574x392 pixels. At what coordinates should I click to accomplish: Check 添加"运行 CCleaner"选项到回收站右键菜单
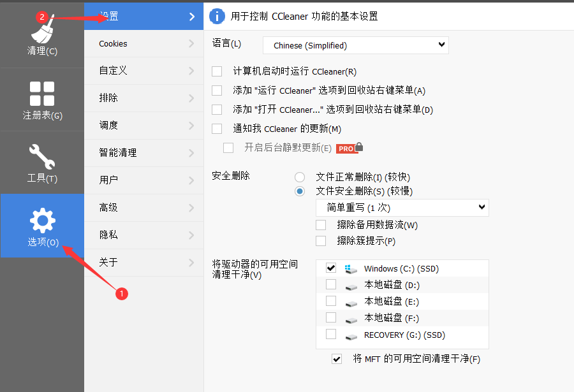217,91
